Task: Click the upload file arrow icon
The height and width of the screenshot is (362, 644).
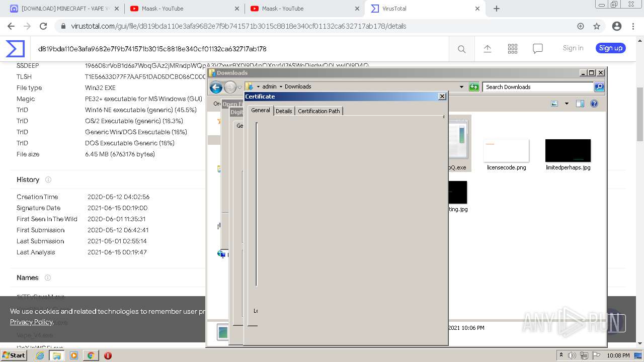Action: pos(487,49)
